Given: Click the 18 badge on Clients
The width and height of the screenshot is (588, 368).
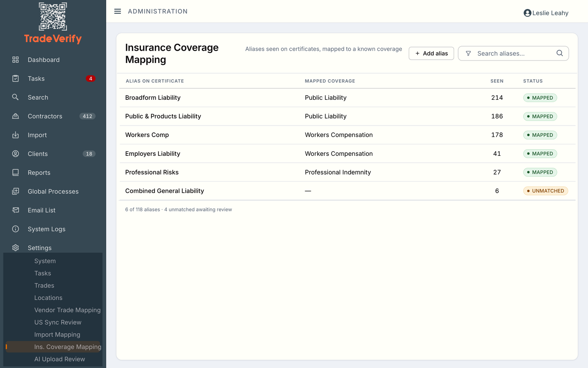Looking at the screenshot, I should 89,154.
